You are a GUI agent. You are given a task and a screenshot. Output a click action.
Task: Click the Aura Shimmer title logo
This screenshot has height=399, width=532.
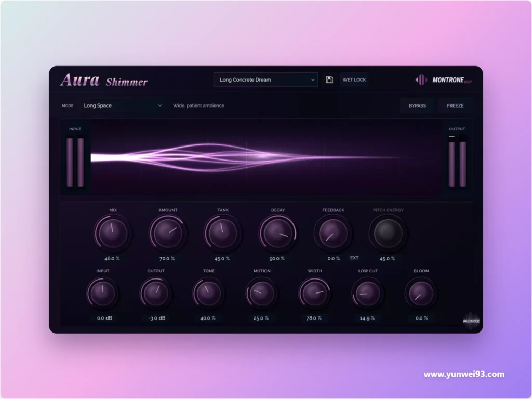point(104,81)
